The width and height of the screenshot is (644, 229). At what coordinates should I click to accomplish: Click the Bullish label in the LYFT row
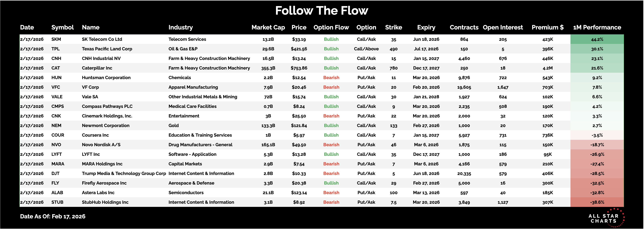(331, 154)
